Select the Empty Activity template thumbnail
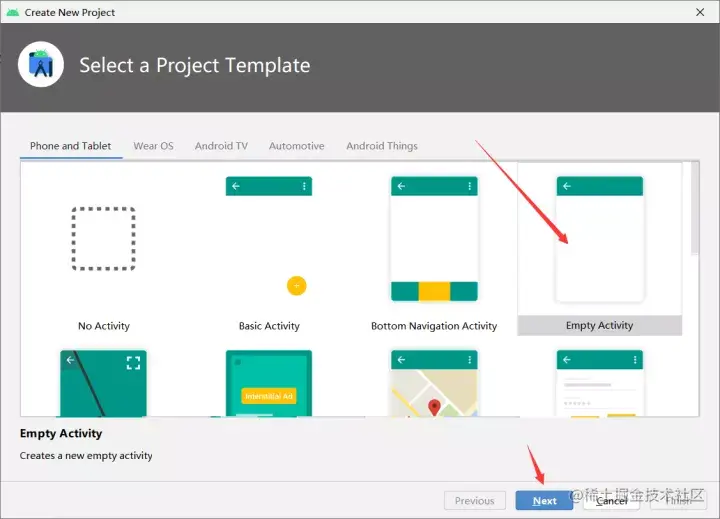 coord(600,239)
